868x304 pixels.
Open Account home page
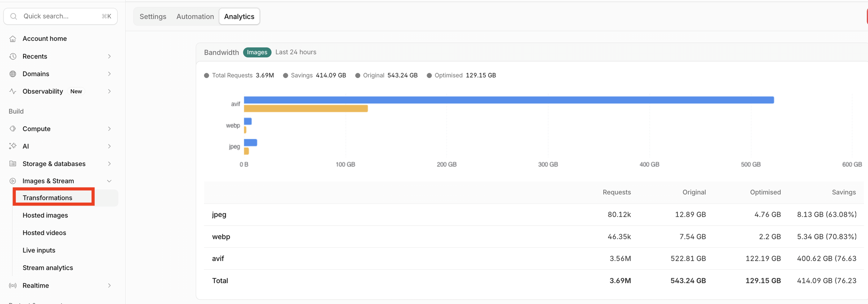click(x=45, y=39)
